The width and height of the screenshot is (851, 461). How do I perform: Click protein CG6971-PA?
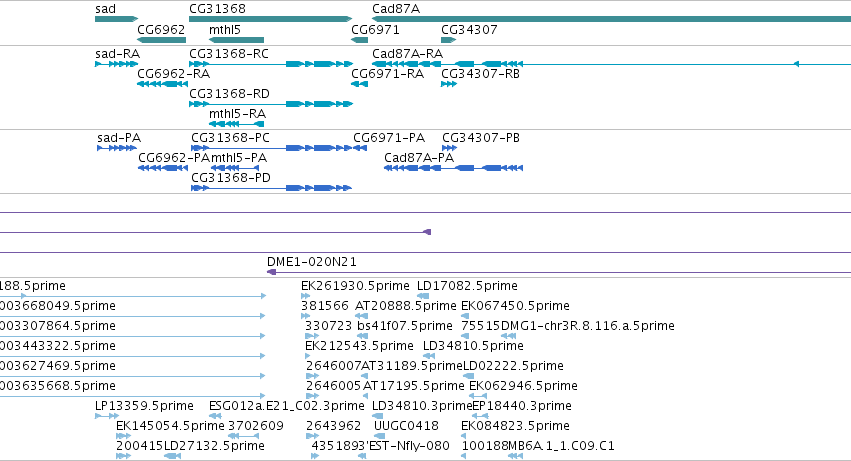coord(389,138)
